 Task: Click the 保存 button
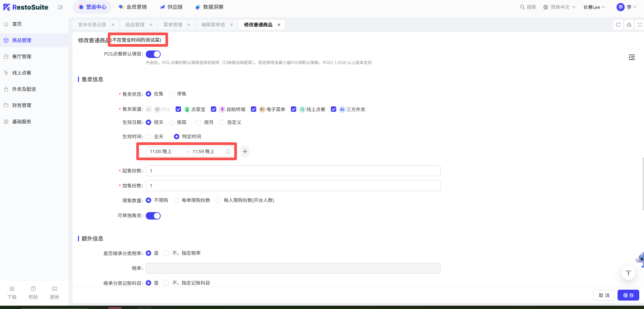628,295
